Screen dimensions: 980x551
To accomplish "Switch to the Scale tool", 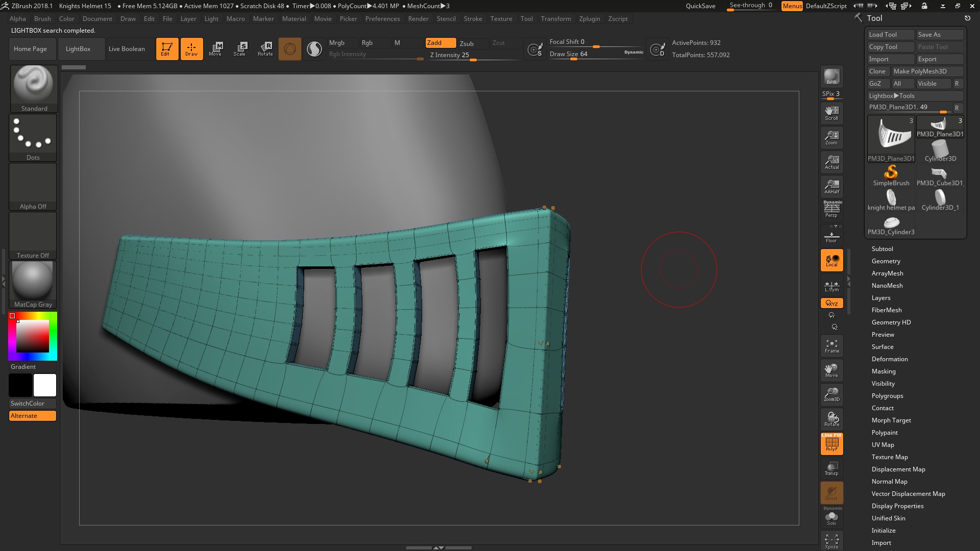I will tap(240, 49).
